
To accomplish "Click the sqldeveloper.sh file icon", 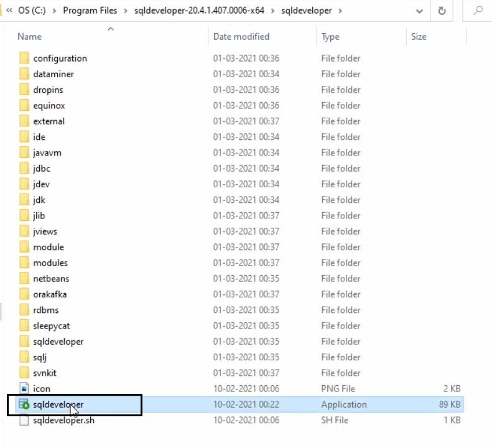I will point(24,420).
